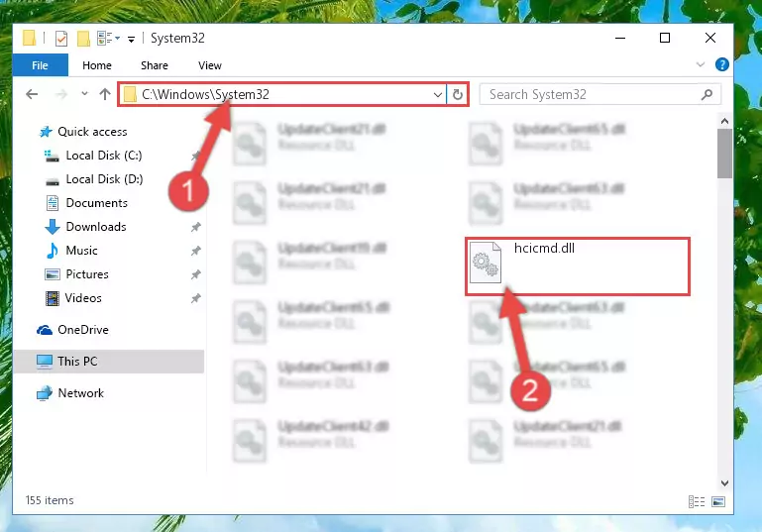
Task: Click the 155 items status text
Action: (x=50, y=500)
